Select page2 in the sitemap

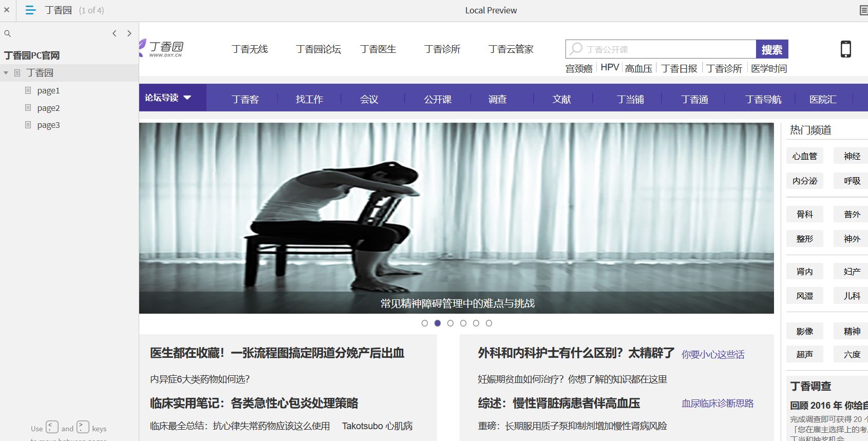coord(48,108)
